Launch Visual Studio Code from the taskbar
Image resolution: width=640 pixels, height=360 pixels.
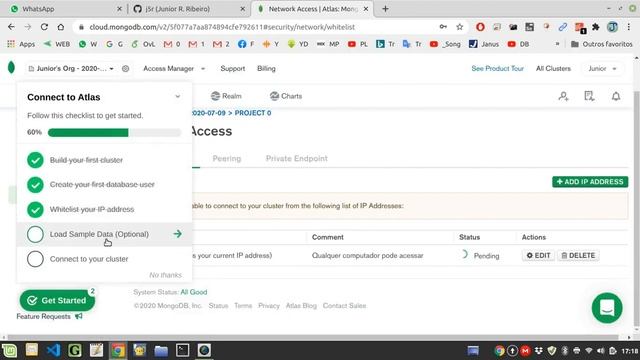pyautogui.click(x=53, y=350)
